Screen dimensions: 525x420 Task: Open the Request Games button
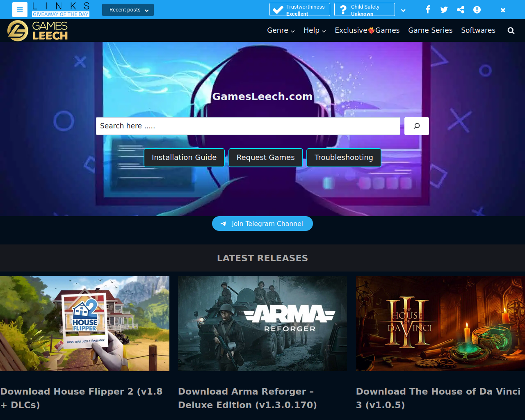[266, 157]
